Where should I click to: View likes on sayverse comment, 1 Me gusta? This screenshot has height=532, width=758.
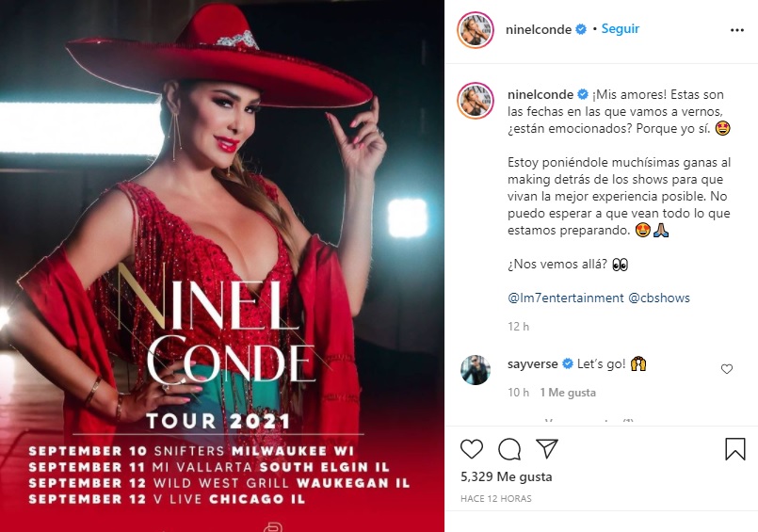568,393
